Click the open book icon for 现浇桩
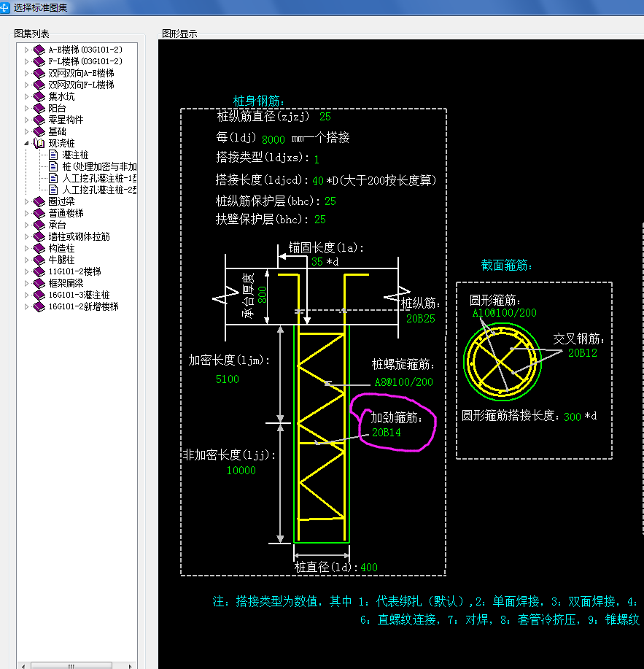This screenshot has height=669, width=644. (x=39, y=143)
